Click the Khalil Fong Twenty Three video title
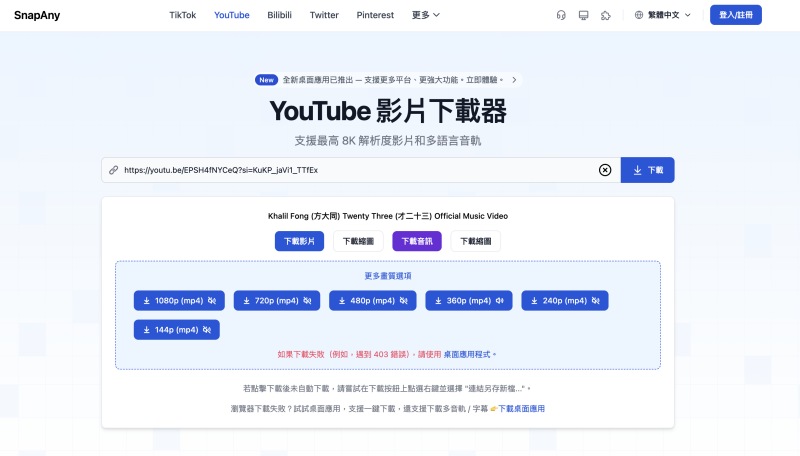The height and width of the screenshot is (456, 800). tap(388, 216)
